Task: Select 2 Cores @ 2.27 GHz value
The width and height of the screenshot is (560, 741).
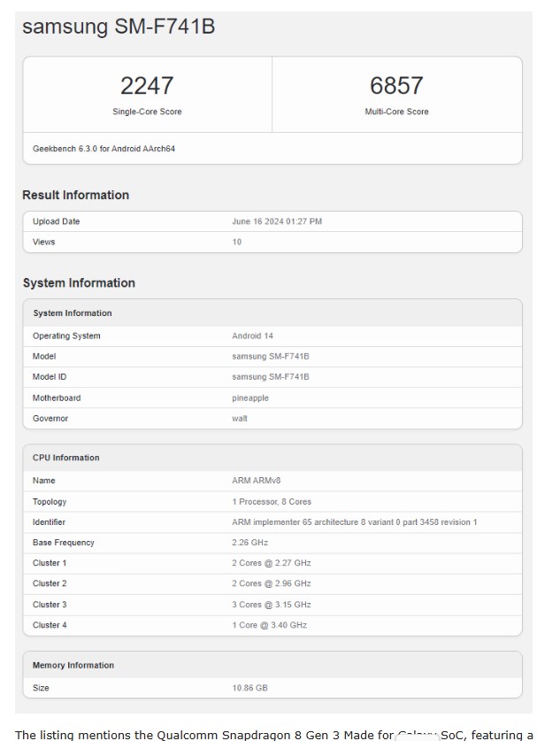Action: (x=271, y=563)
